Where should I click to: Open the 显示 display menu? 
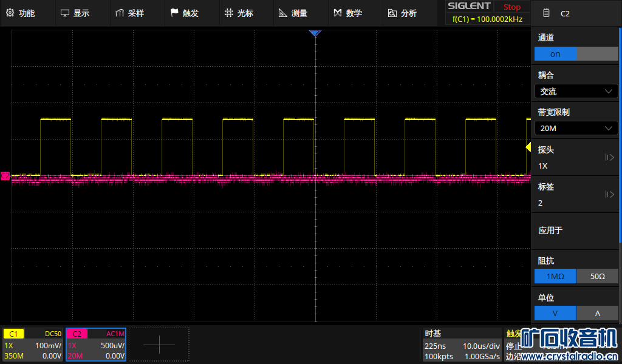75,13
